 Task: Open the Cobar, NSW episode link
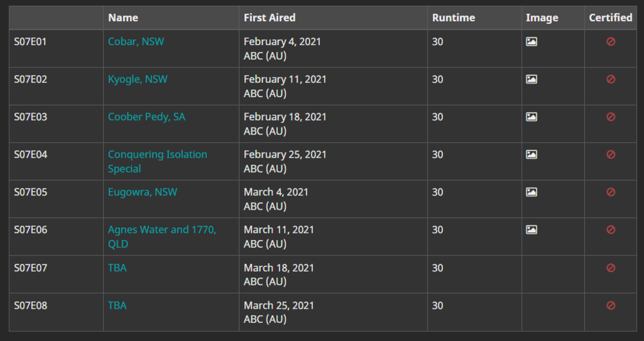pos(136,41)
